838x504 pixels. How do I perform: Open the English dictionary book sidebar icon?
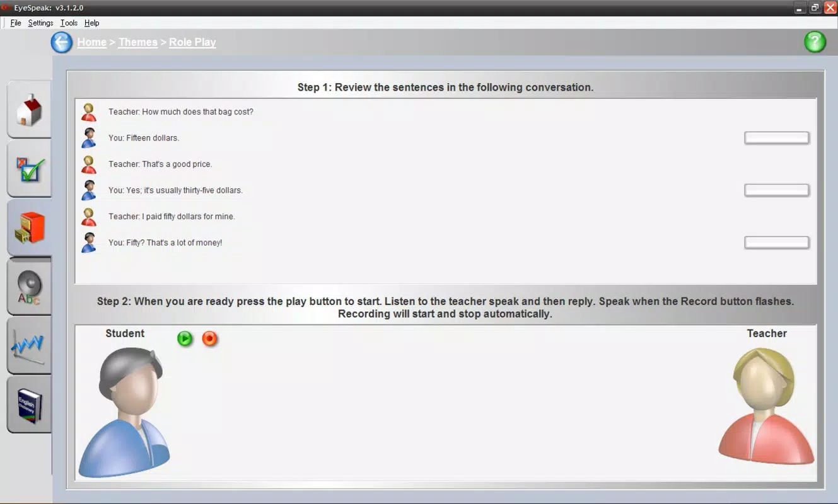click(29, 405)
